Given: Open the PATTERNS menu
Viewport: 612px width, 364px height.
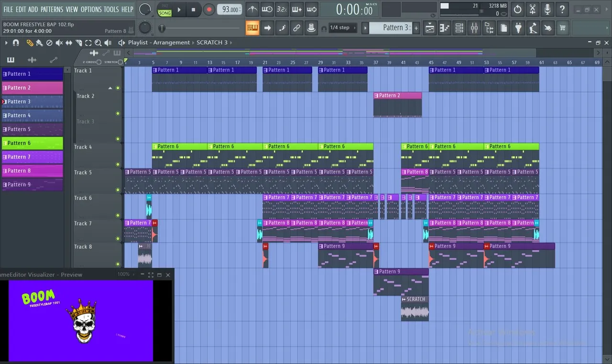Looking at the screenshot, I should (52, 9).
